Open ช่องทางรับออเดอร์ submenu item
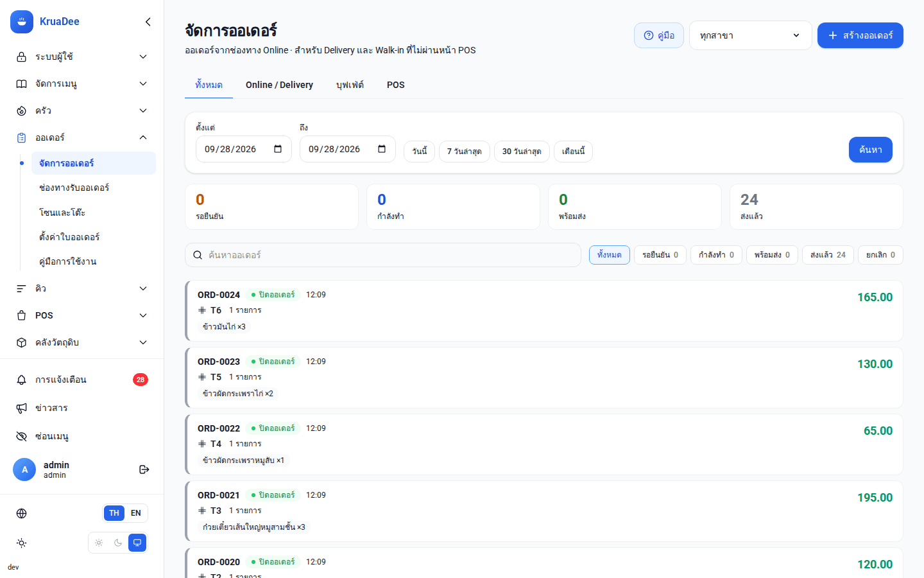 tap(94, 188)
